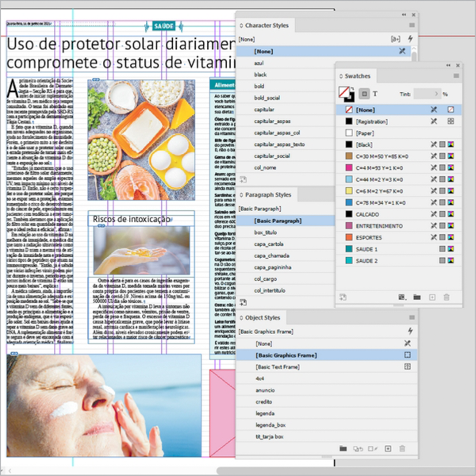This screenshot has height=476, width=476.
Task: Select the [Paper] swatch
Action: (399, 133)
